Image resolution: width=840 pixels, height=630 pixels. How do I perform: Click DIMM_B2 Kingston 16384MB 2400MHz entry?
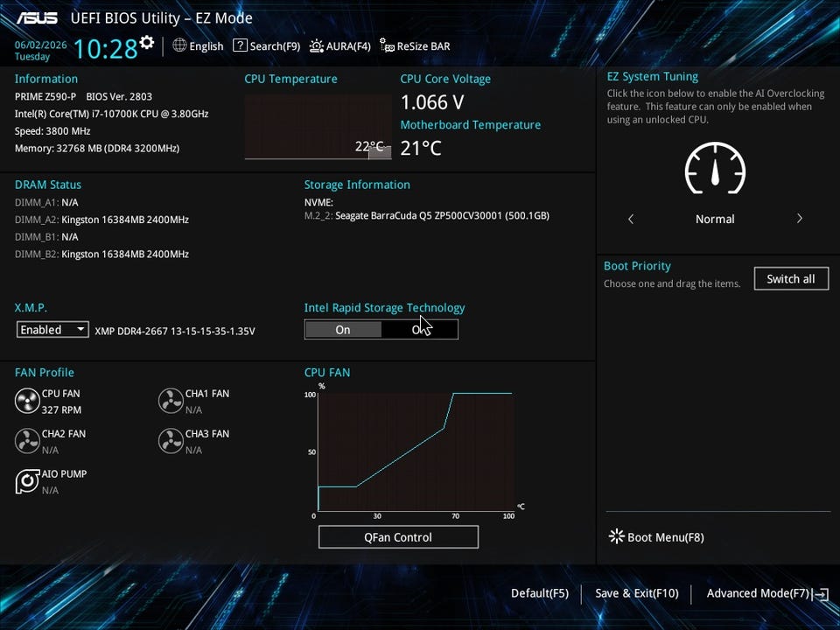(101, 254)
